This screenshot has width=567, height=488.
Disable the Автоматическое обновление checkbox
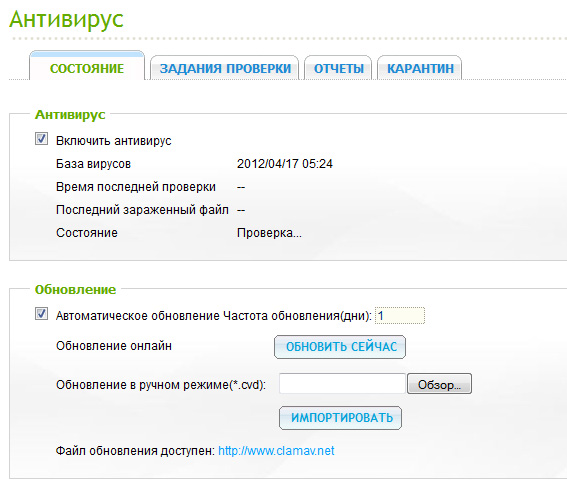tap(41, 313)
